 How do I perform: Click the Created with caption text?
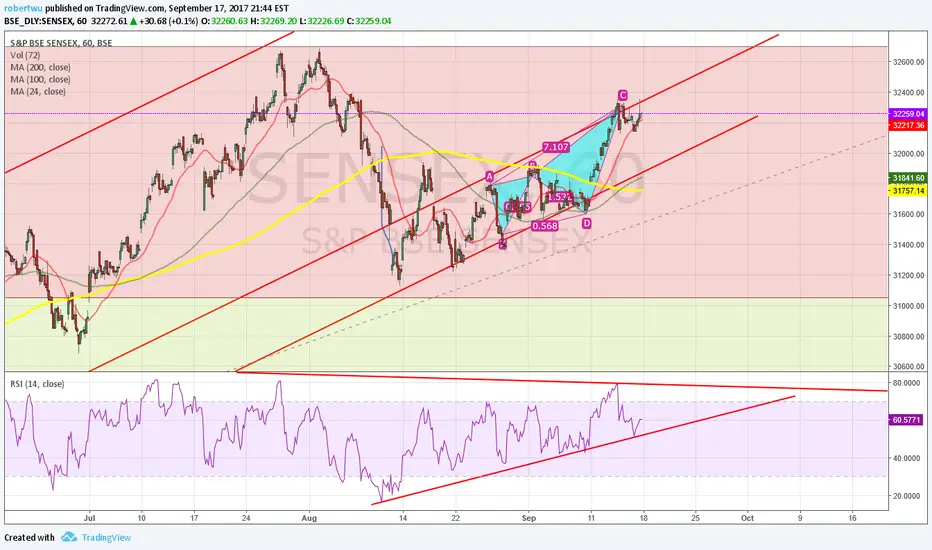coord(29,538)
